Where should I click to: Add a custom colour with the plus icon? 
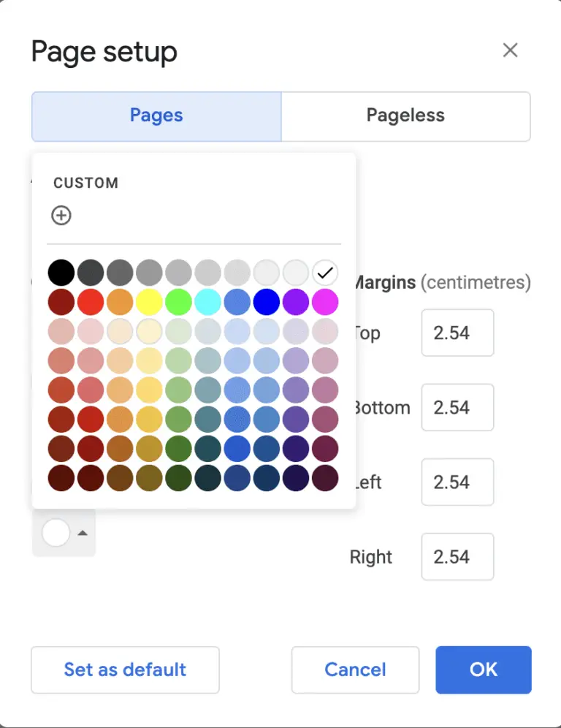[61, 216]
